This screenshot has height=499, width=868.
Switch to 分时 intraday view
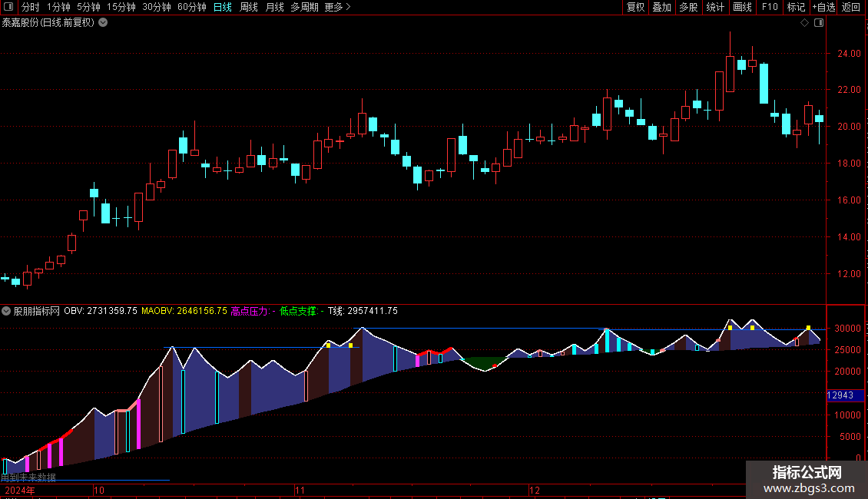31,7
